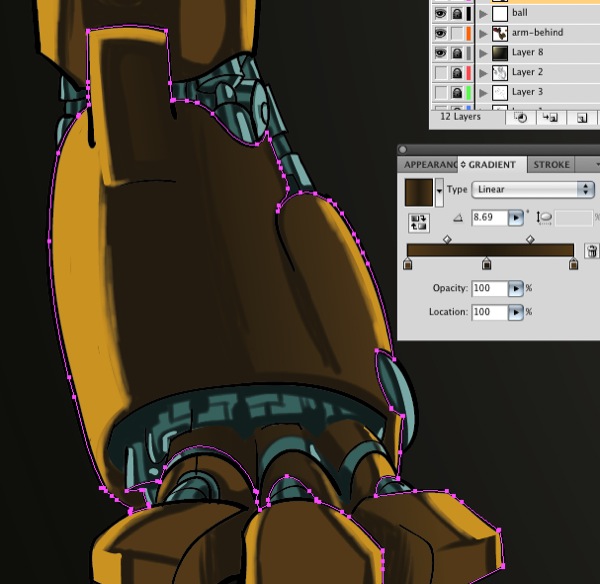Unlock Layer 2 padlock
Image resolution: width=600 pixels, height=584 pixels.
pos(457,73)
